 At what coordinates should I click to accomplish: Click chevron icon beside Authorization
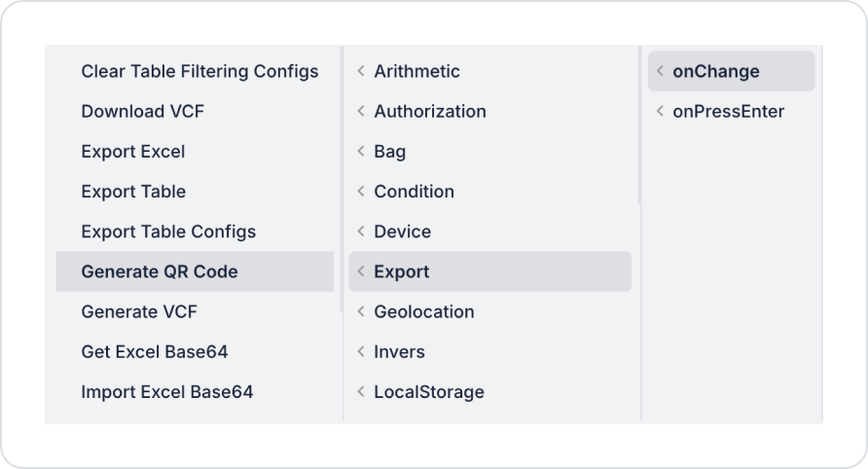pos(361,111)
